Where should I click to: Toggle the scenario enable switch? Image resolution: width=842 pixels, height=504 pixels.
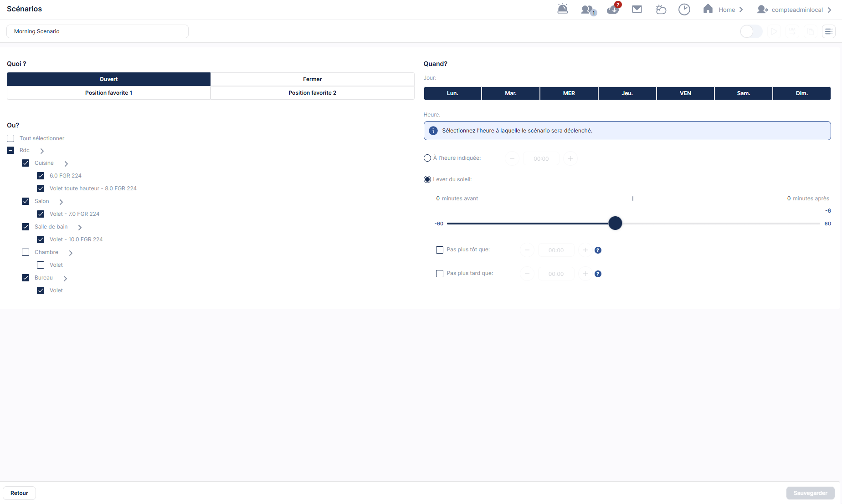coord(751,31)
